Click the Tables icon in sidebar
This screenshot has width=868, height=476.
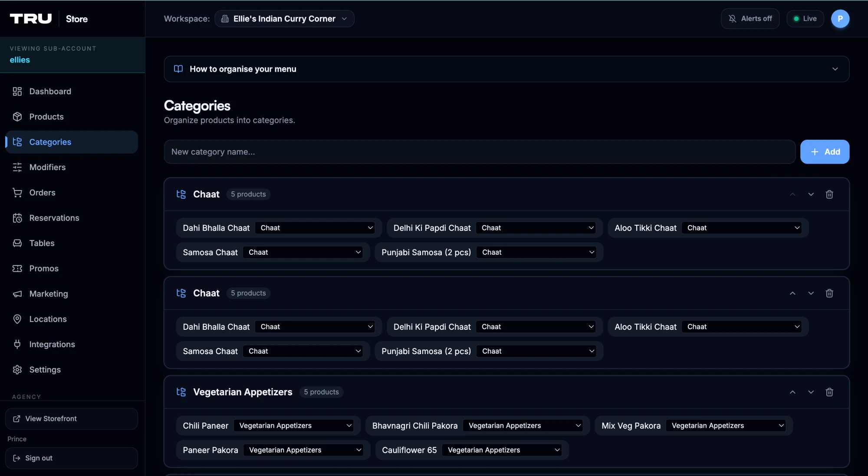(17, 243)
